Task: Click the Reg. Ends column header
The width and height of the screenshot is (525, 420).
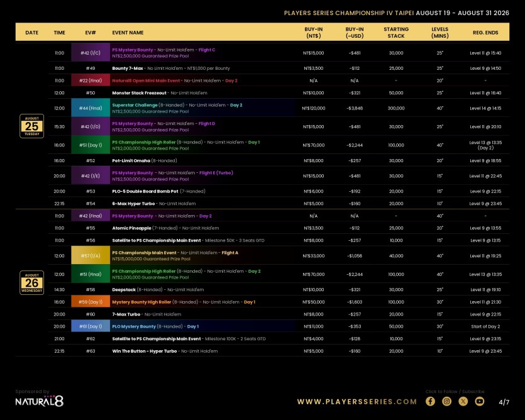Action: [485, 33]
